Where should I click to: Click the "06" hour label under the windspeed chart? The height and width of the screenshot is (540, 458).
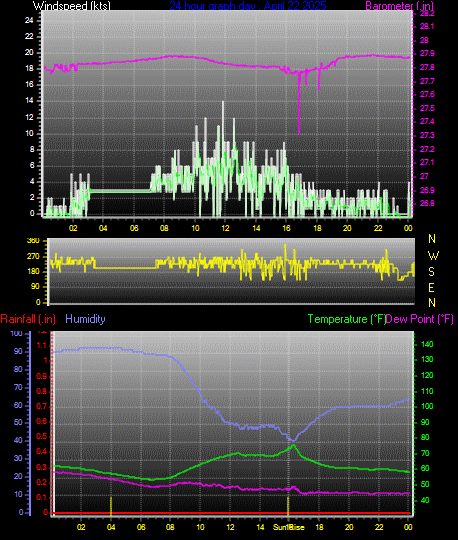tap(134, 228)
